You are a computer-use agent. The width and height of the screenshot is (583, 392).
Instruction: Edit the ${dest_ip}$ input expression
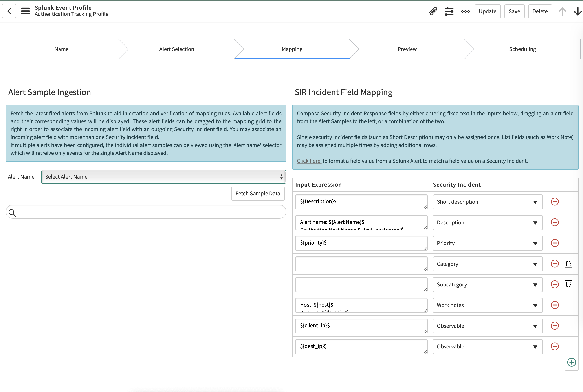point(361,347)
